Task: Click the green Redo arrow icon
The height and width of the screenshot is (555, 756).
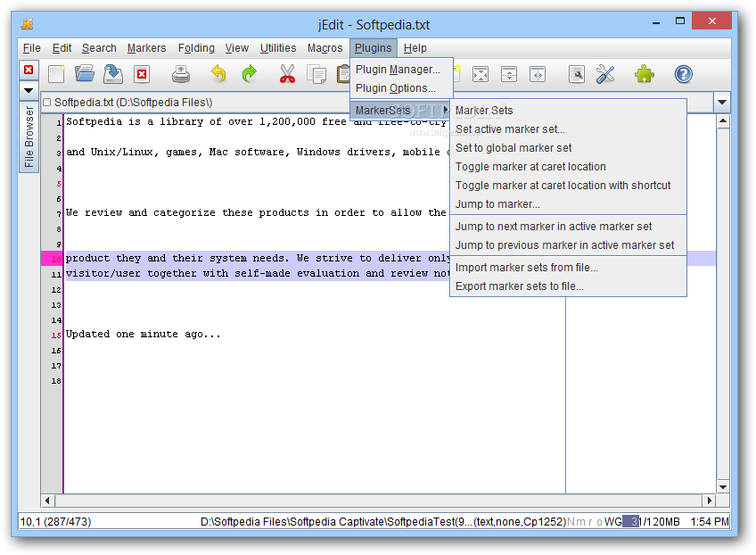Action: pos(249,74)
